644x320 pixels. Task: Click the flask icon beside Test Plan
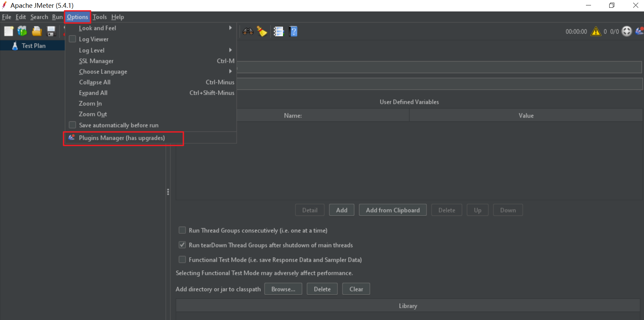[x=15, y=46]
